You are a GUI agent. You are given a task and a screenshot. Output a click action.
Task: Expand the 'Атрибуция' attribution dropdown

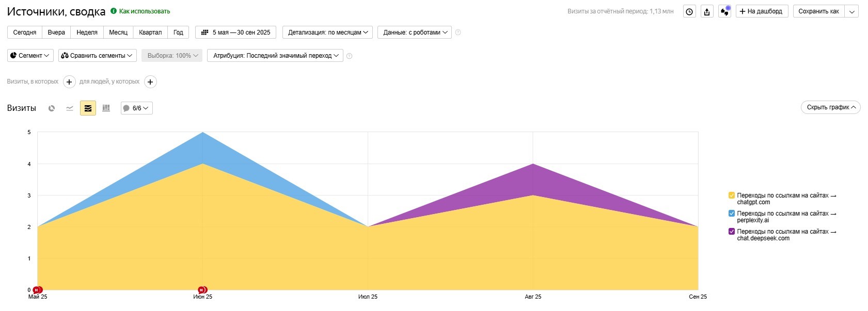click(x=275, y=56)
